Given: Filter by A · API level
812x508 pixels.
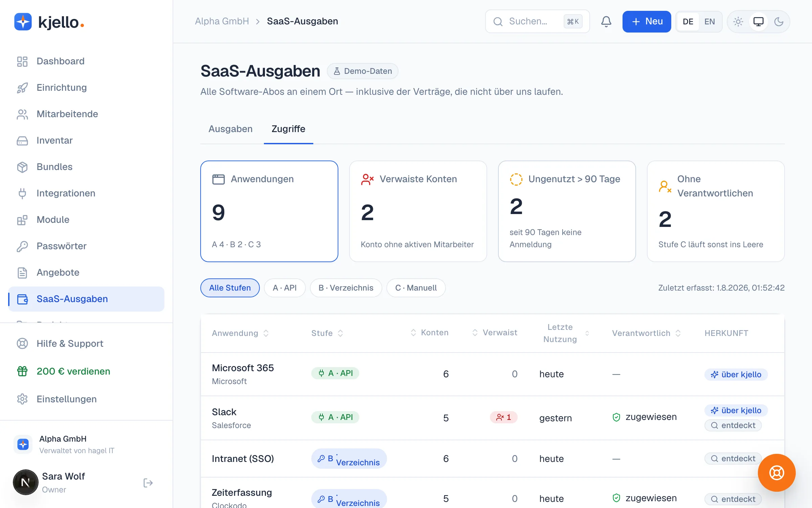Looking at the screenshot, I should [x=285, y=288].
